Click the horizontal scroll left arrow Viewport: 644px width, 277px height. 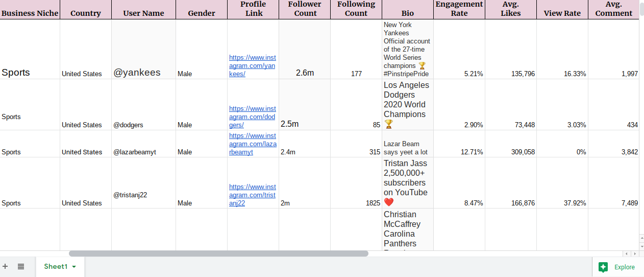point(626,253)
